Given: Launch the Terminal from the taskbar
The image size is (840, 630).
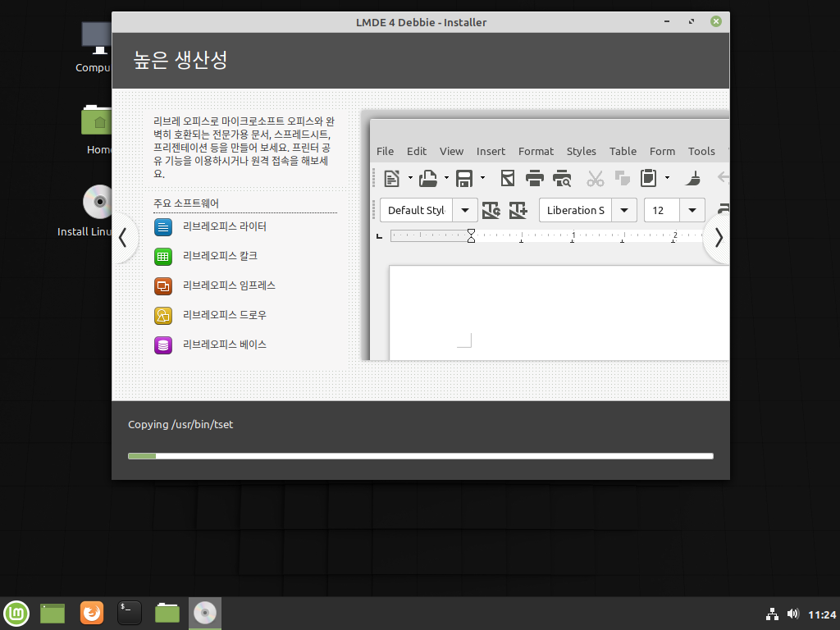Looking at the screenshot, I should [x=129, y=613].
